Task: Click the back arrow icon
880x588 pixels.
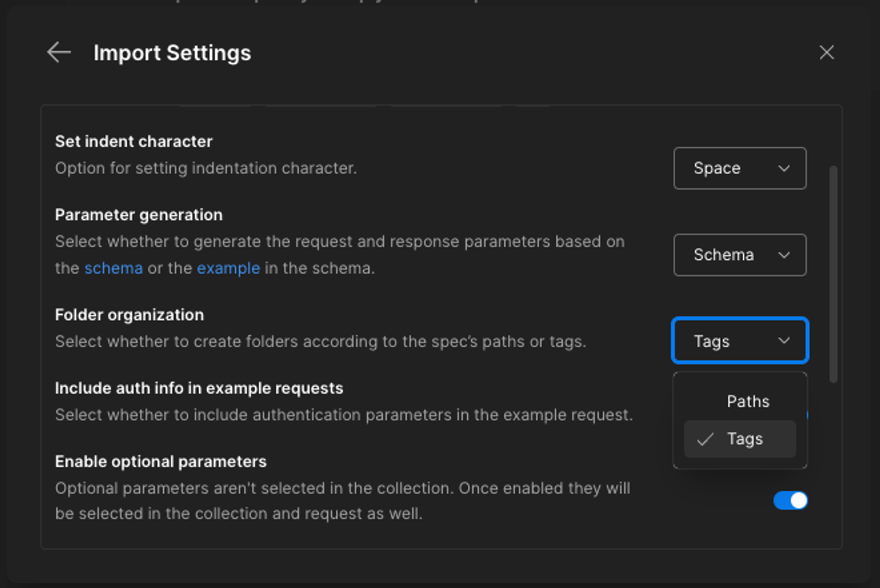Action: 59,52
